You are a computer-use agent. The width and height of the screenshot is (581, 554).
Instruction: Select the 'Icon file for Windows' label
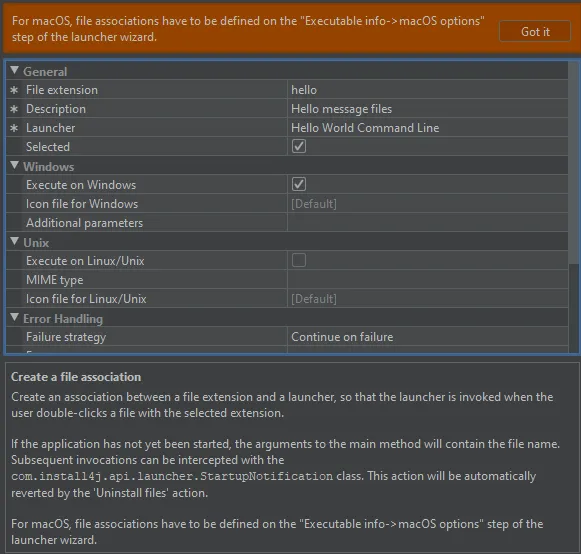82,203
